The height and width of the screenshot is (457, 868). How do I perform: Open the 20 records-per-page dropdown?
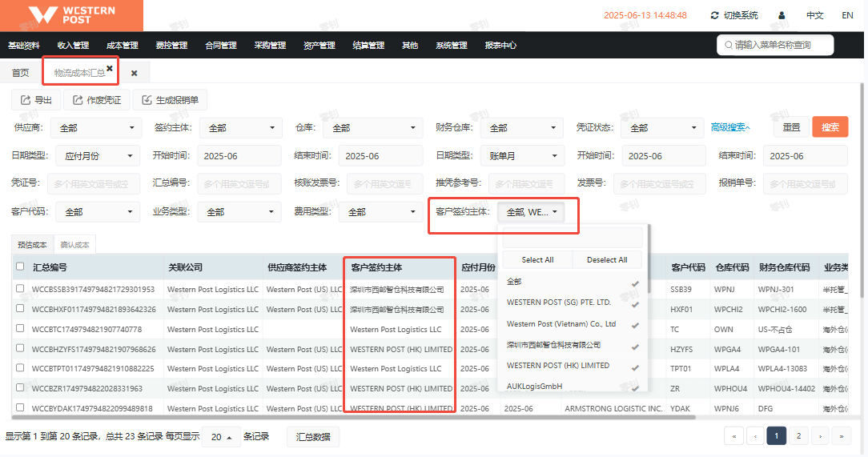pyautogui.click(x=221, y=436)
